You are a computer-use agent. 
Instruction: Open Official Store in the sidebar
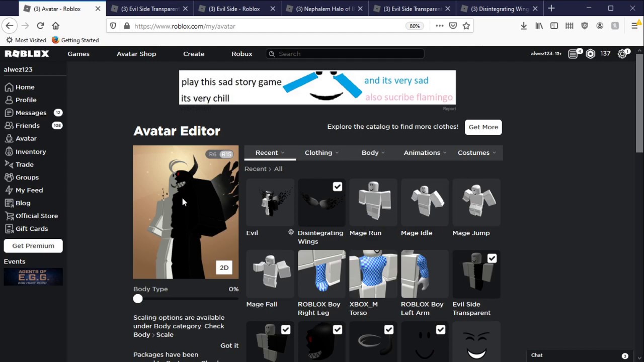[32, 216]
